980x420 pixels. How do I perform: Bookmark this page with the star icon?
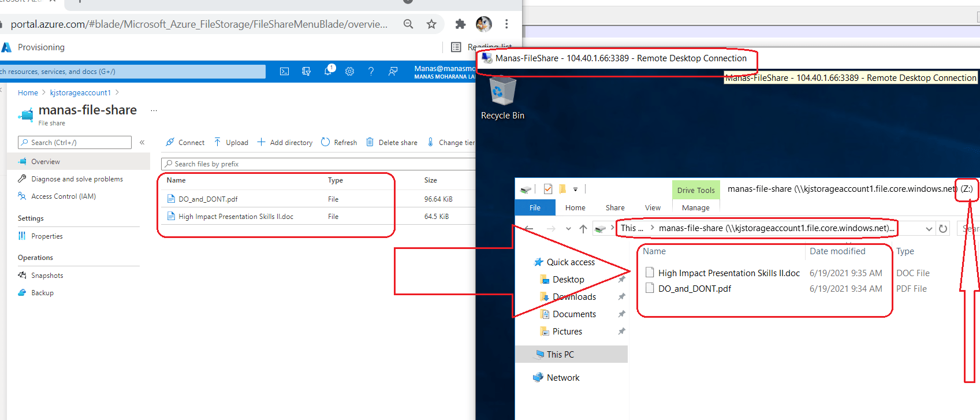pyautogui.click(x=431, y=24)
